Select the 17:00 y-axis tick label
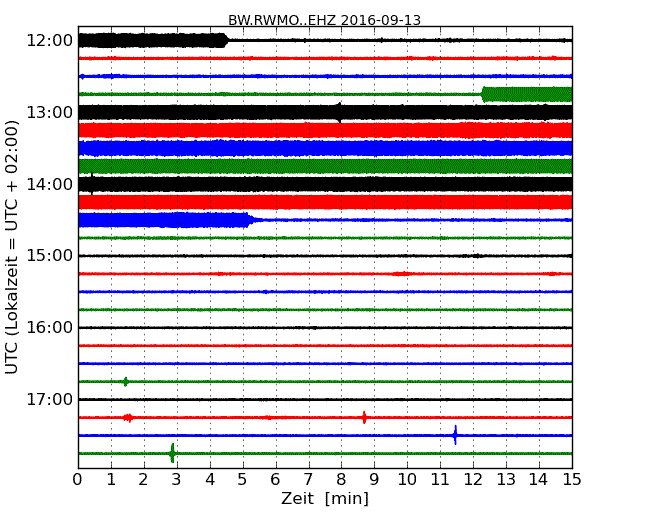Image resolution: width=650 pixels, height=520 pixels. click(50, 399)
